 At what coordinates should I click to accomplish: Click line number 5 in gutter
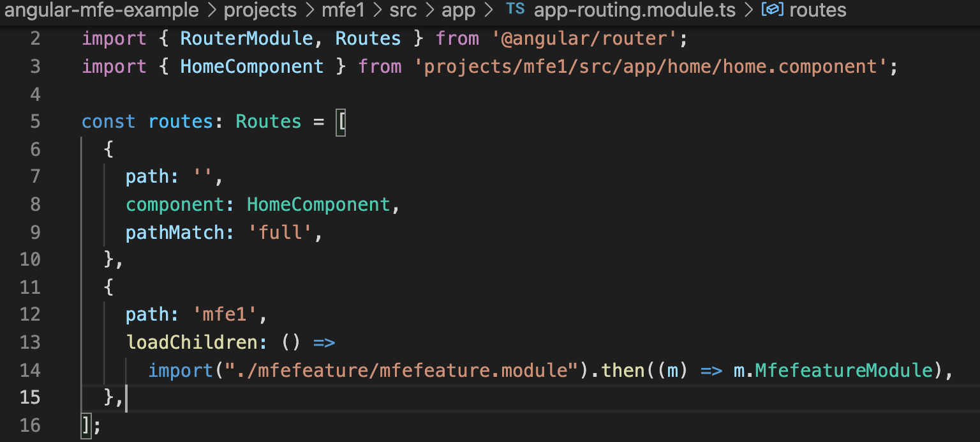point(34,121)
